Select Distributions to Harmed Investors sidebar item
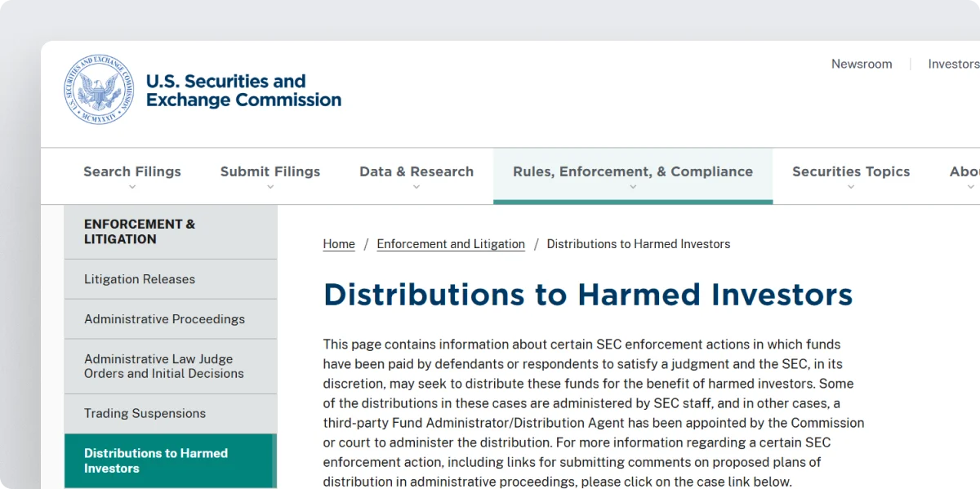The width and height of the screenshot is (980, 489). (156, 460)
